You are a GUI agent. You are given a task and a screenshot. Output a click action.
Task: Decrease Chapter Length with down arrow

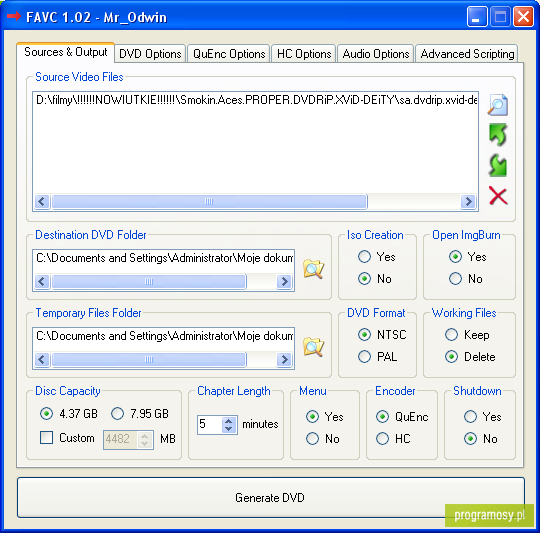229,429
